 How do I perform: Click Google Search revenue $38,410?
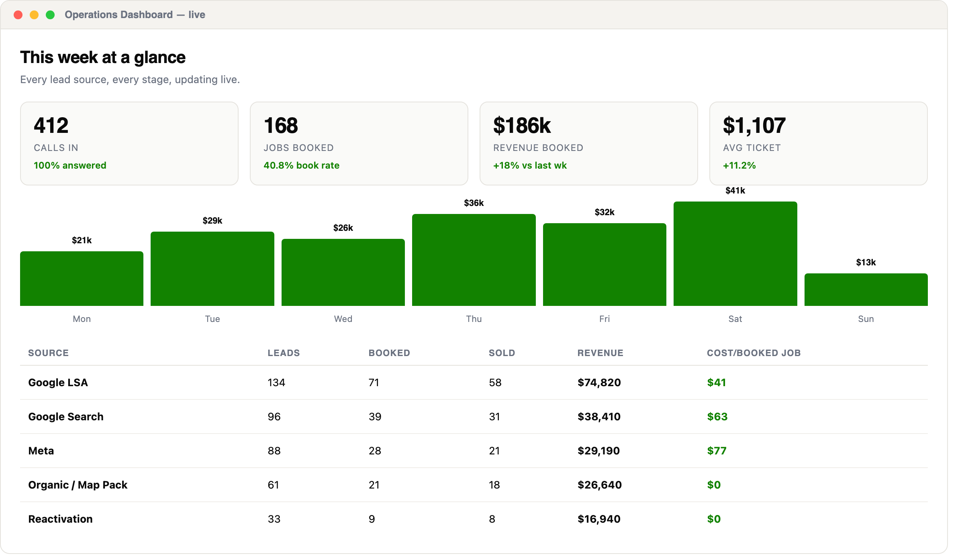[x=599, y=417]
